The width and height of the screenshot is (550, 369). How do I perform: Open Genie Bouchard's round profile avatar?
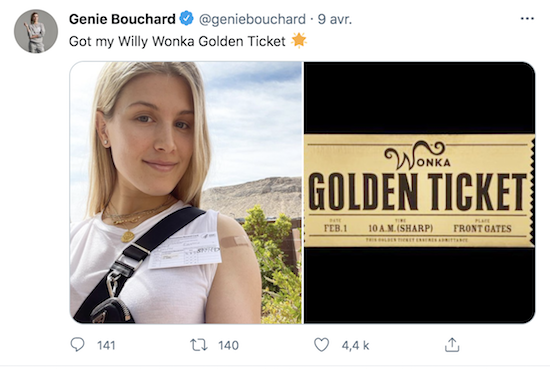(x=36, y=31)
